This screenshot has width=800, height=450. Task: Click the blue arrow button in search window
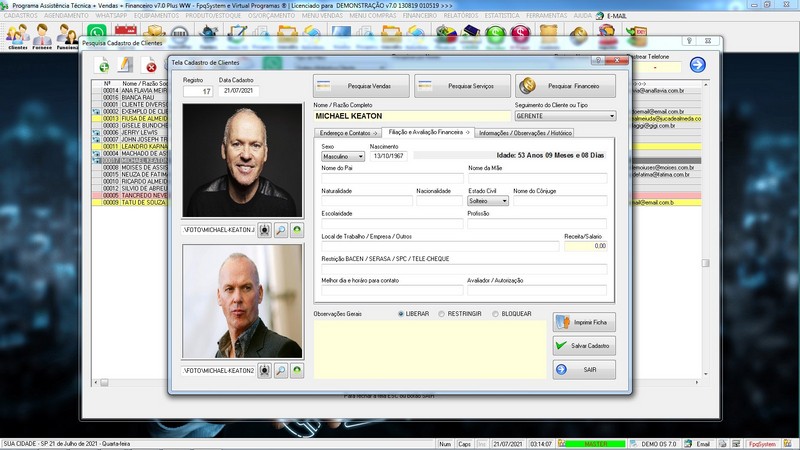click(x=697, y=65)
